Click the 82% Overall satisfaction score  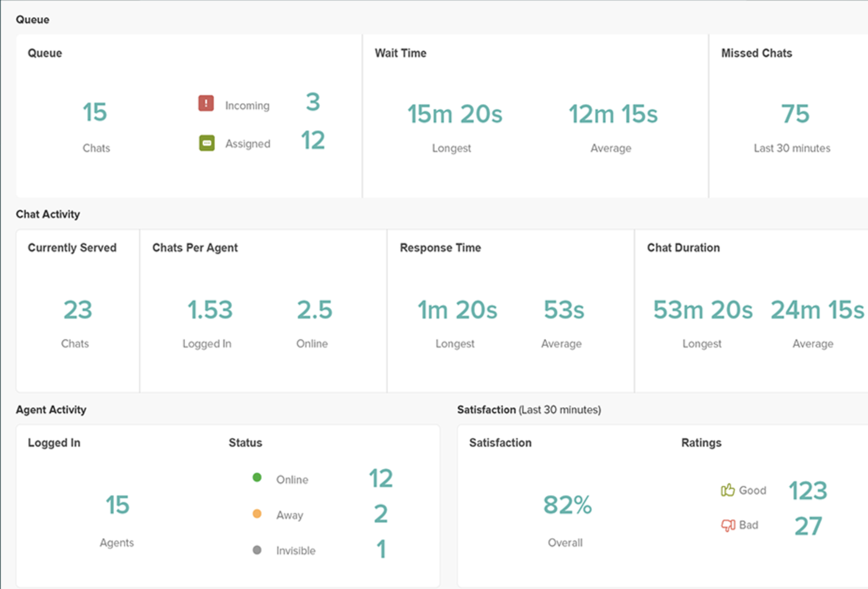pyautogui.click(x=567, y=505)
